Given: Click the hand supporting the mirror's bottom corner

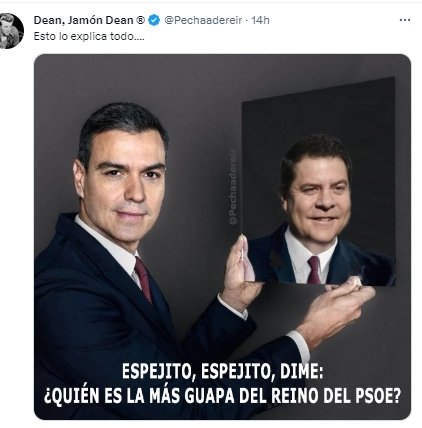Looking at the screenshot, I should pos(337,307).
